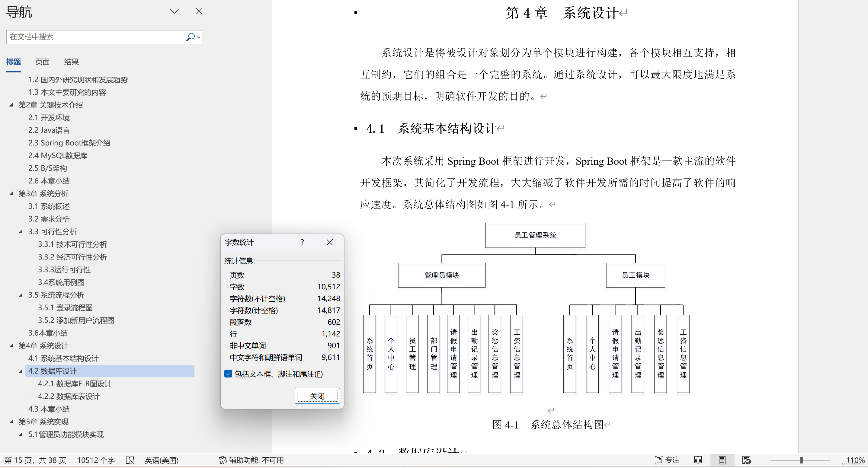The width and height of the screenshot is (868, 468).
Task: Go to heading 3.5.2 添加新用户流程图
Action: 76,320
